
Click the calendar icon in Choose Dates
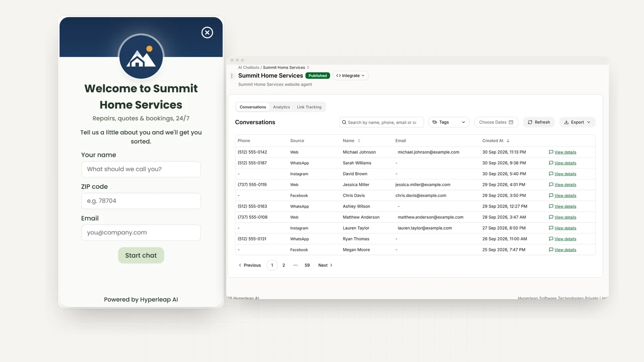[511, 122]
